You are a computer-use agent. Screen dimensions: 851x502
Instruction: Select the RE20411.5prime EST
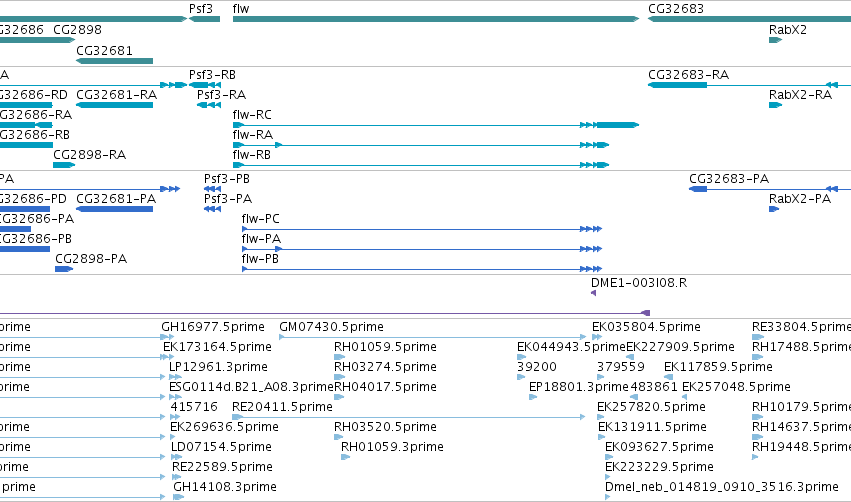tap(282, 408)
